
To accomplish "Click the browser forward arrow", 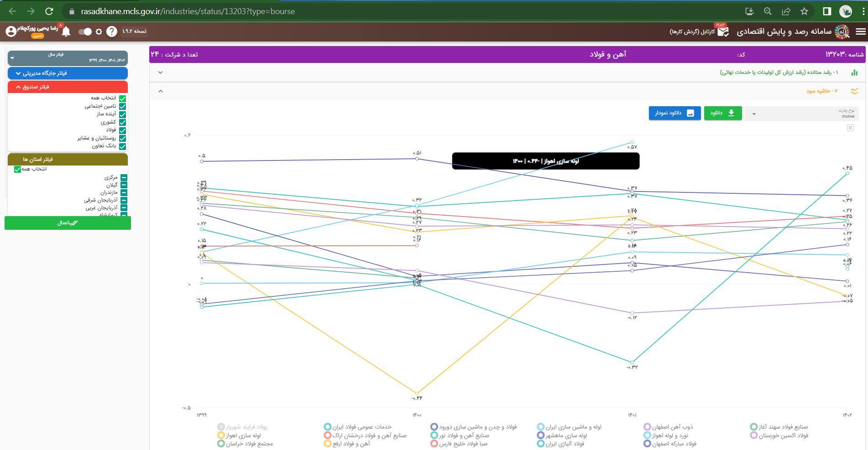I will (x=31, y=11).
